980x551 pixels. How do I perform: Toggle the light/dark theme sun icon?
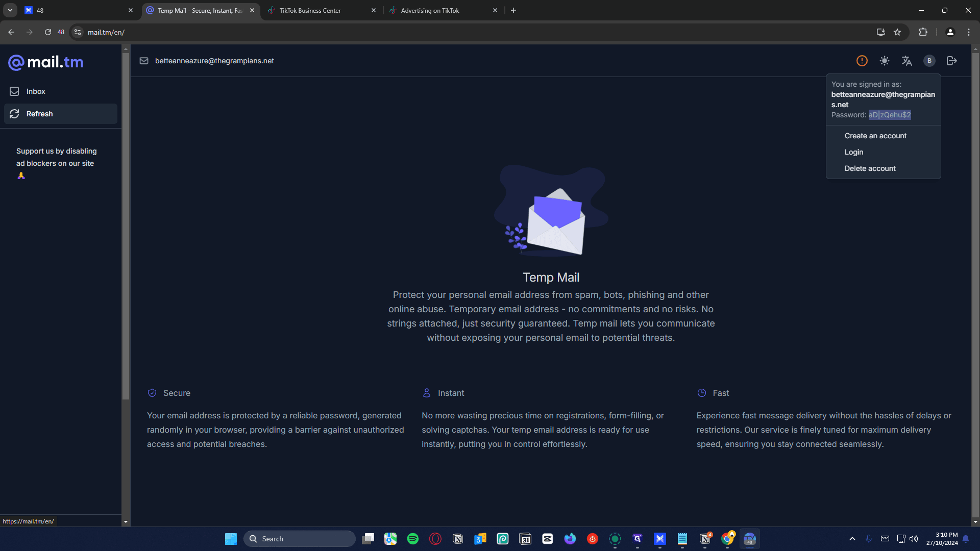click(x=885, y=61)
